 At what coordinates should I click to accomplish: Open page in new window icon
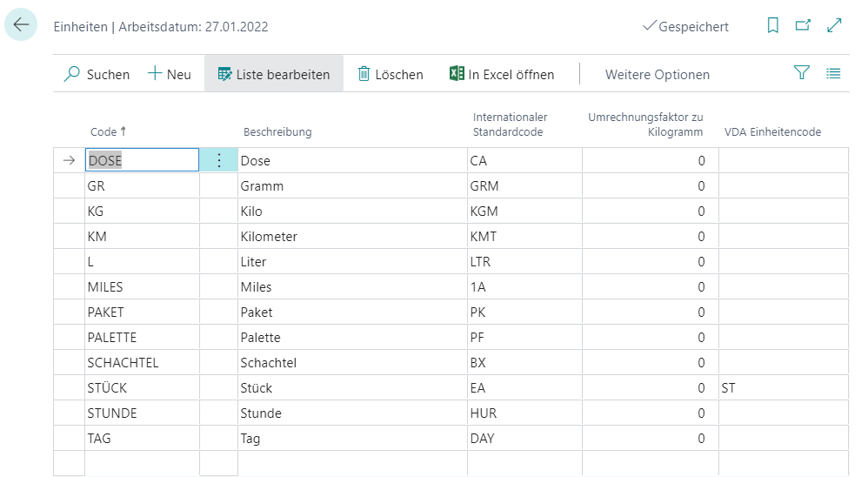803,26
